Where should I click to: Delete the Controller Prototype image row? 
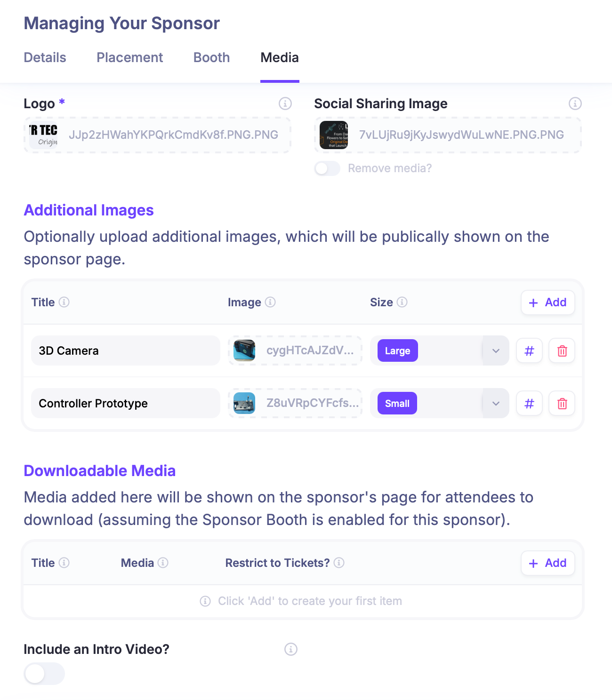point(562,404)
